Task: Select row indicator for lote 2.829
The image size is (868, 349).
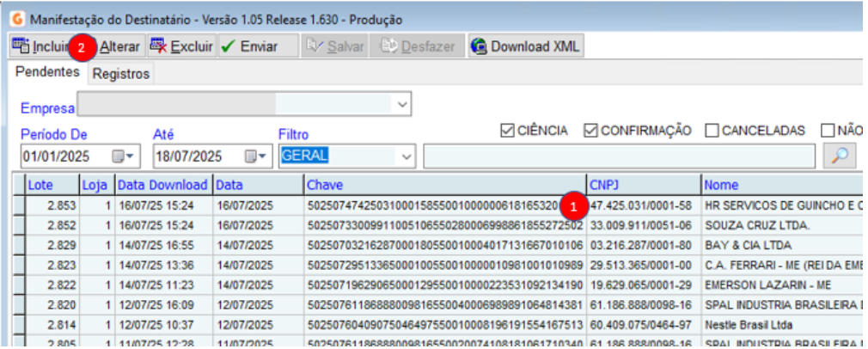Action: pos(19,245)
